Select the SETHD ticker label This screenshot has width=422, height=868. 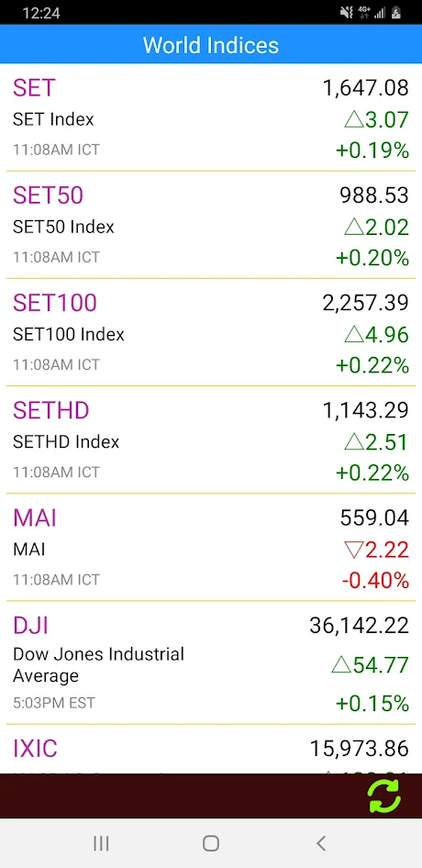pos(51,410)
